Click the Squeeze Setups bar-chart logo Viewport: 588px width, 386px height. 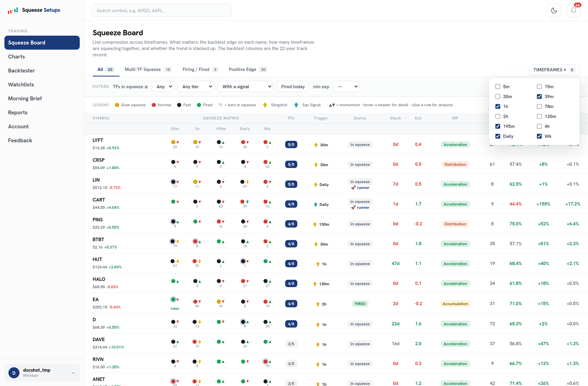pyautogui.click(x=13, y=10)
